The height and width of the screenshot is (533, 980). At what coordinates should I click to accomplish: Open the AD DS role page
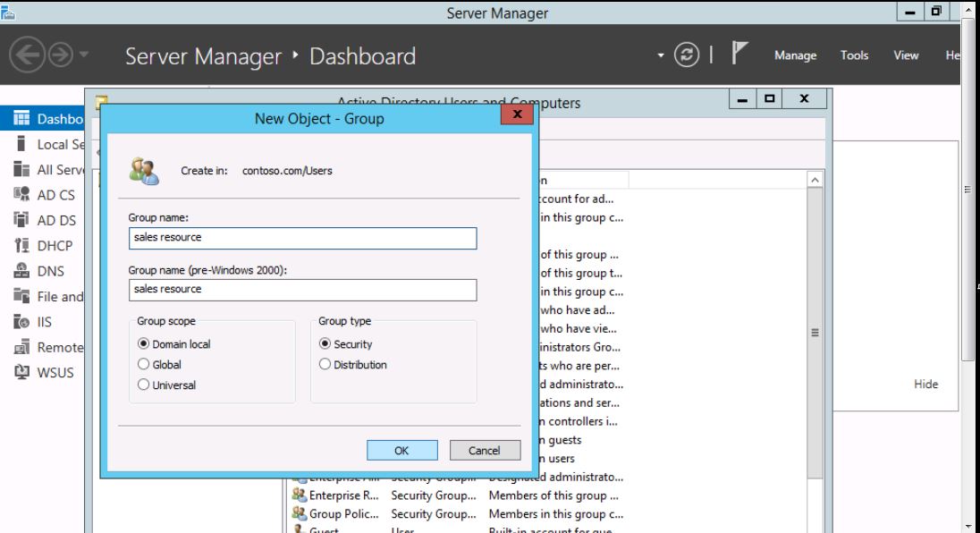pyautogui.click(x=43, y=221)
